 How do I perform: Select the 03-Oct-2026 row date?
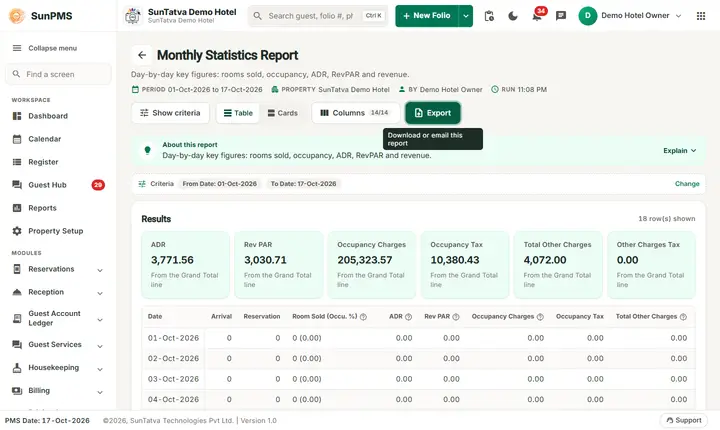coord(173,379)
